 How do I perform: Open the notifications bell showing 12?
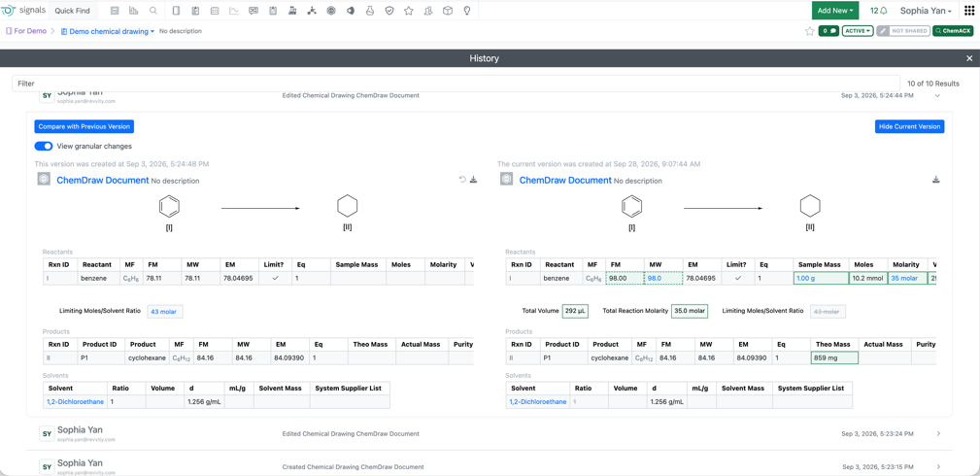(879, 11)
